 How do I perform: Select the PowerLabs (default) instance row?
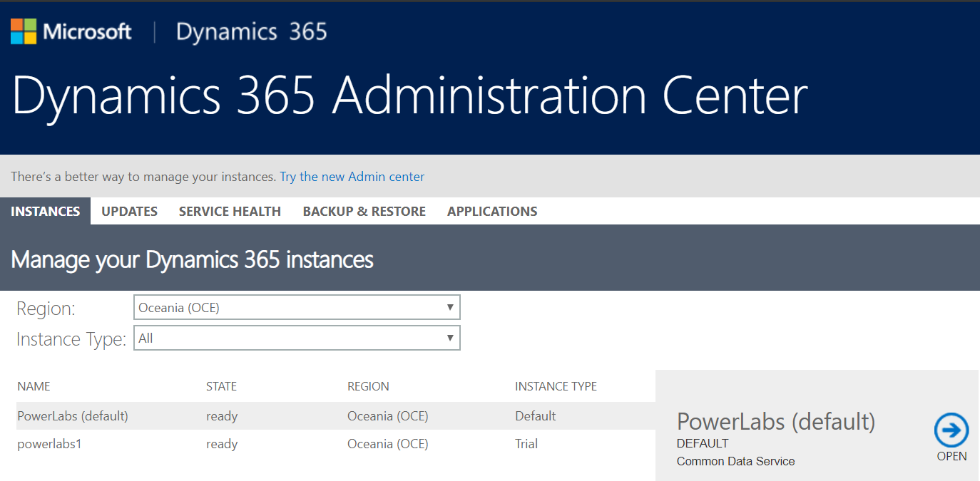[x=73, y=416]
